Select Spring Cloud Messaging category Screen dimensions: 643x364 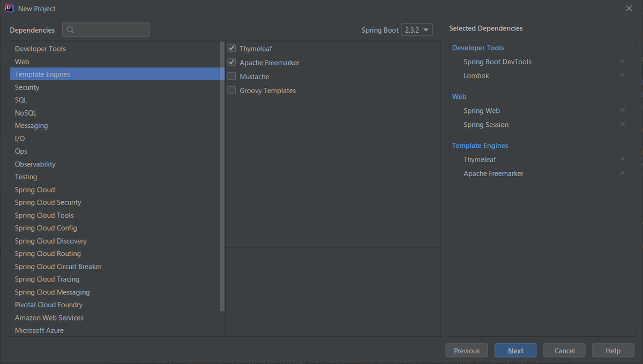(x=115, y=292)
